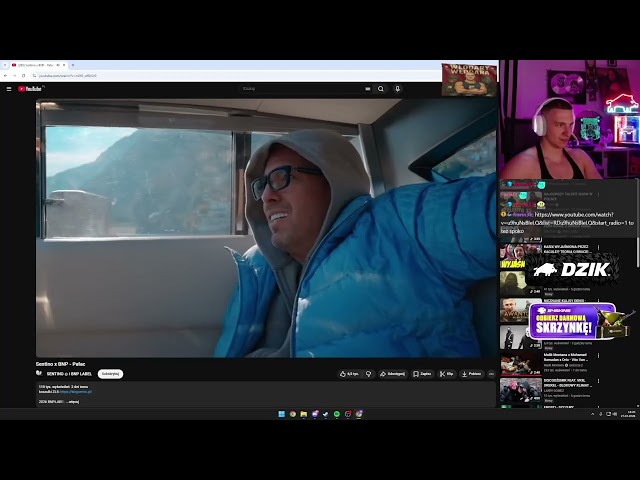
Task: Open the link in the video description
Action: click(76, 392)
